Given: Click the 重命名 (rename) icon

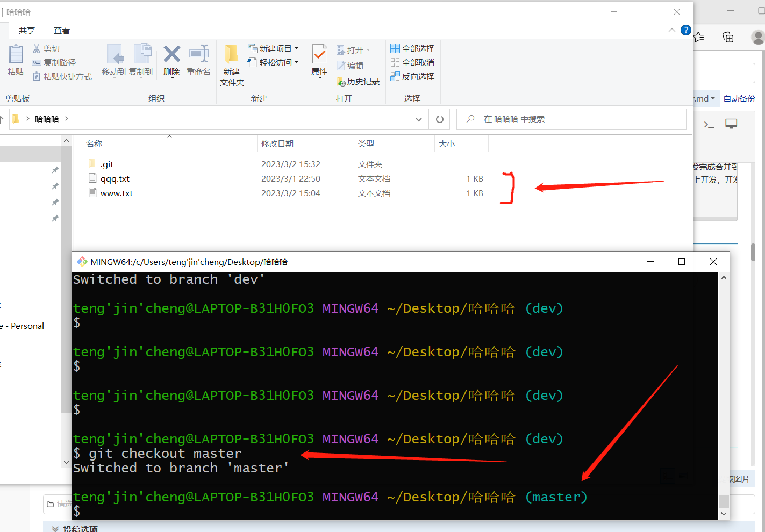Looking at the screenshot, I should 198,54.
